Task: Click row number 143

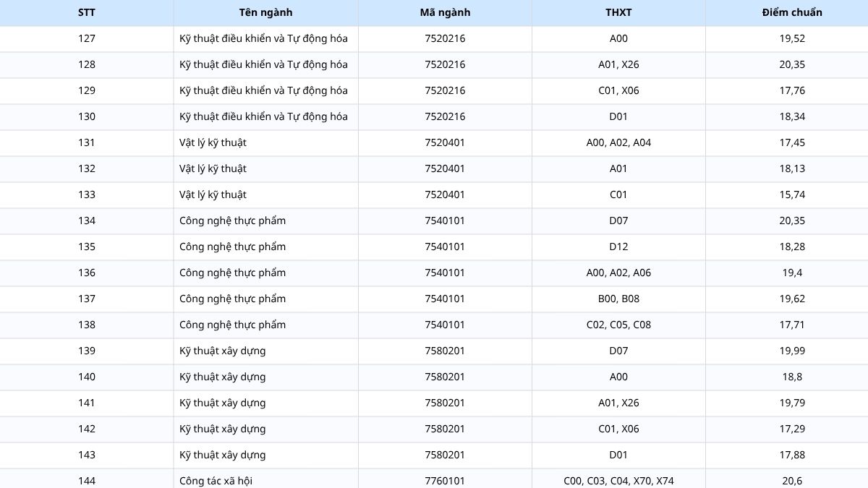Action: click(x=87, y=455)
